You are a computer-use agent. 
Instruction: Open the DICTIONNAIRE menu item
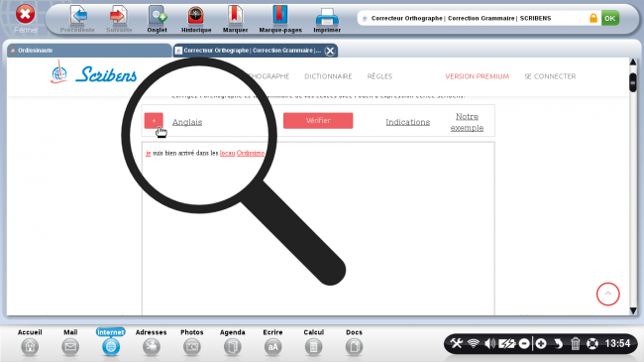tap(328, 76)
